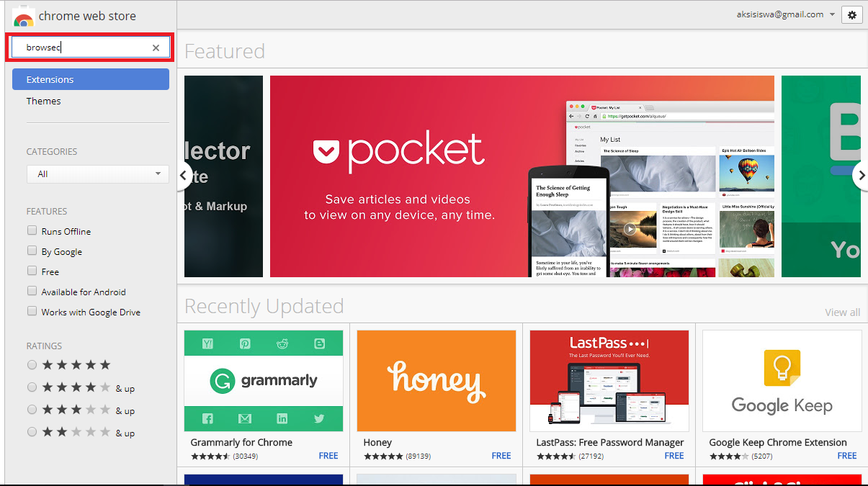
Task: Click the left featured carousel arrow
Action: tap(184, 176)
